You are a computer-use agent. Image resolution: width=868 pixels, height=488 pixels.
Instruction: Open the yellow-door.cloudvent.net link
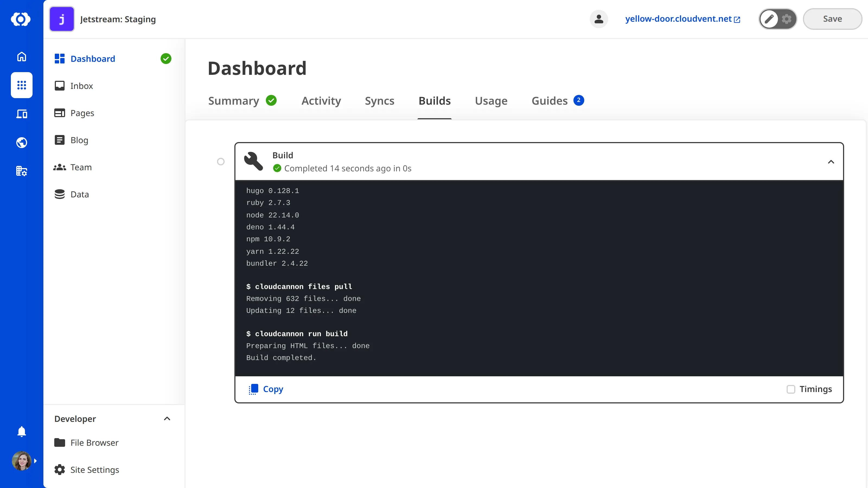coord(678,19)
